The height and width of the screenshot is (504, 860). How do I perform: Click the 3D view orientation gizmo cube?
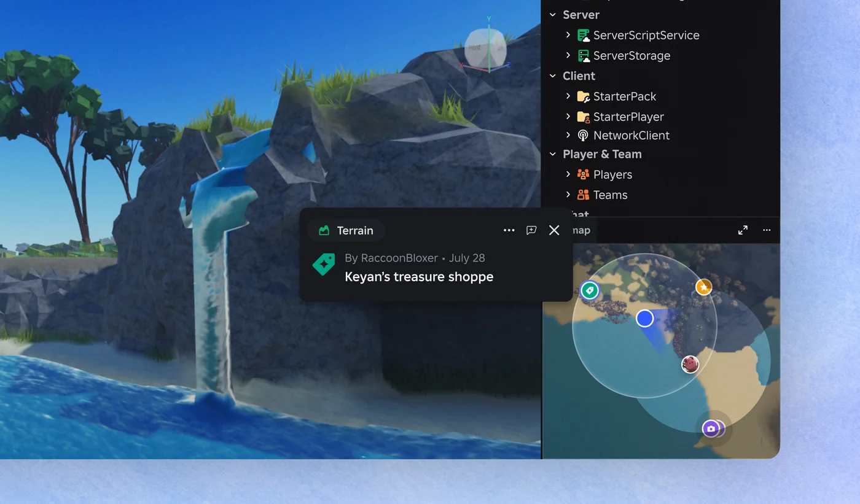coord(485,48)
